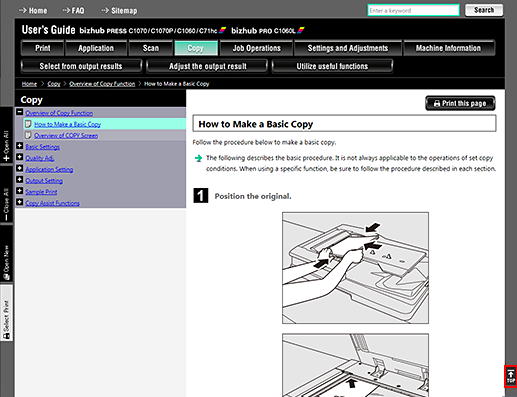Click Adjust the output result button

pos(207,66)
